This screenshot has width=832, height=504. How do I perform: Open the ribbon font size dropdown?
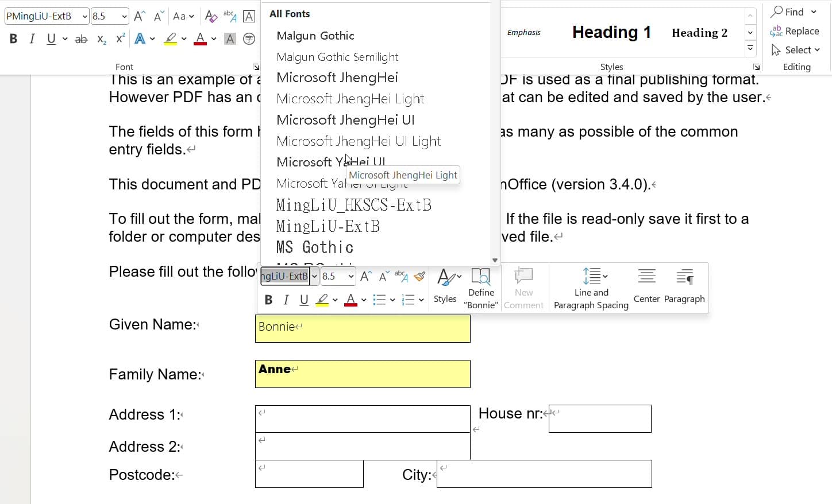tap(124, 16)
